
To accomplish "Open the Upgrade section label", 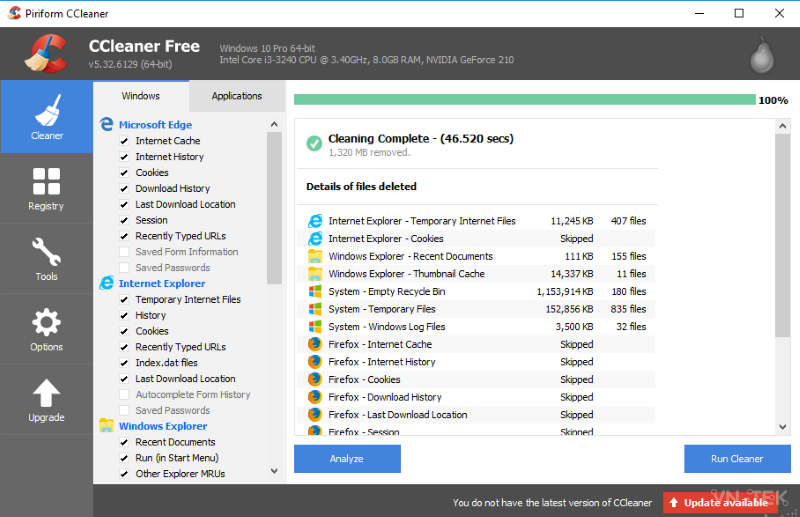I will pyautogui.click(x=46, y=417).
